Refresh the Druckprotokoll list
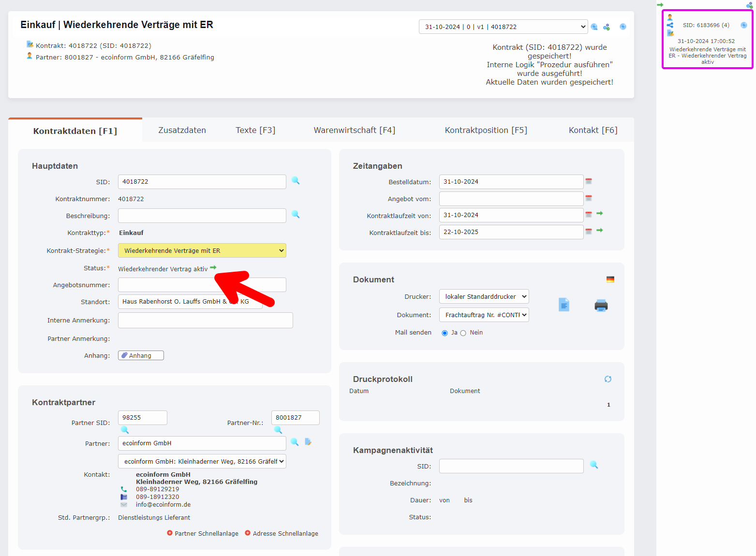The height and width of the screenshot is (556, 756). (608, 379)
